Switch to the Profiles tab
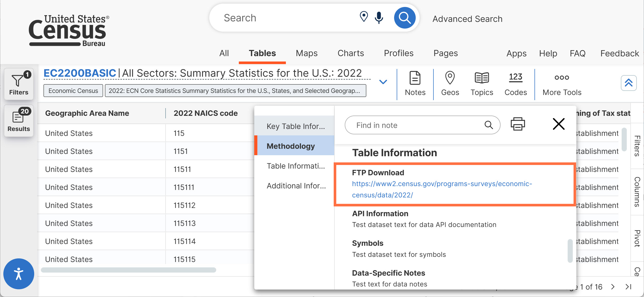The height and width of the screenshot is (297, 644). (398, 53)
